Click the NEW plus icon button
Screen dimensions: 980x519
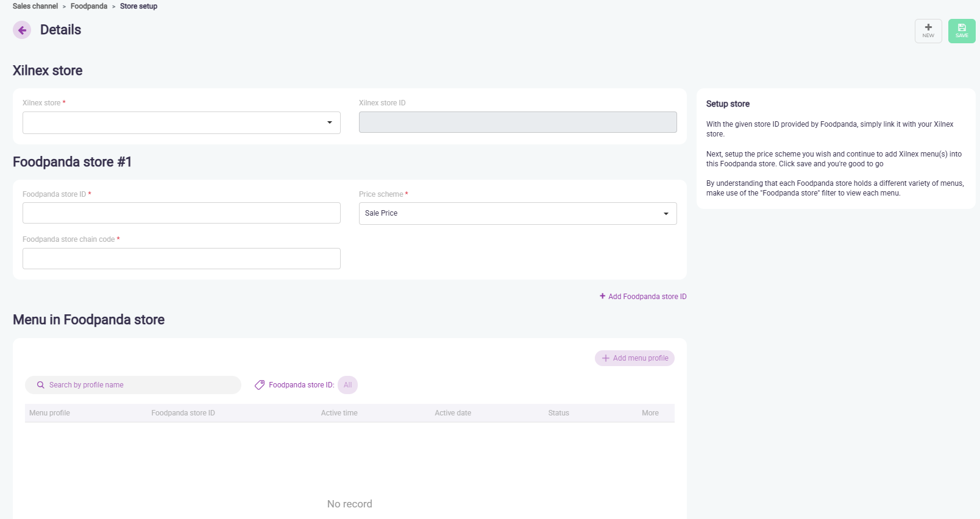click(928, 27)
